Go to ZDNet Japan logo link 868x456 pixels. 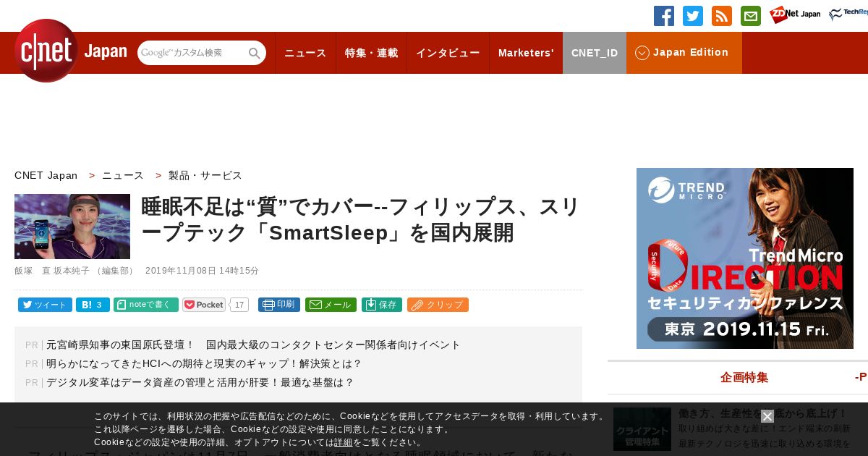pyautogui.click(x=795, y=14)
